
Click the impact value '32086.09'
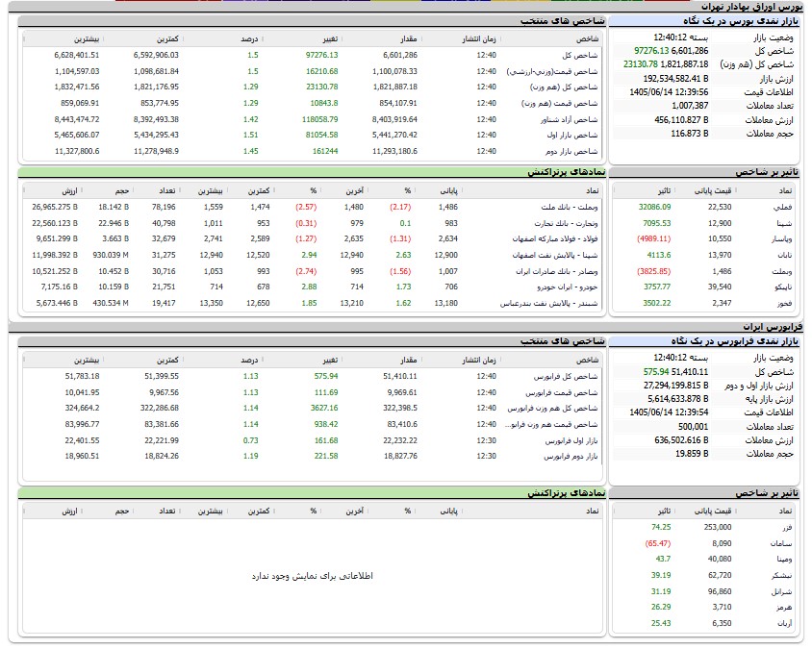point(654,207)
